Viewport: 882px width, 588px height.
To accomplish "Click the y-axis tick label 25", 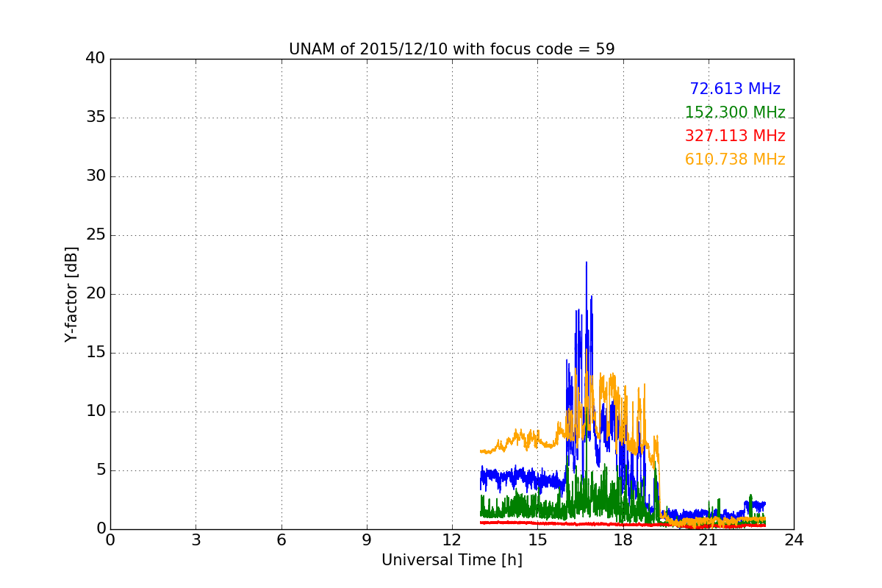I will (x=96, y=235).
